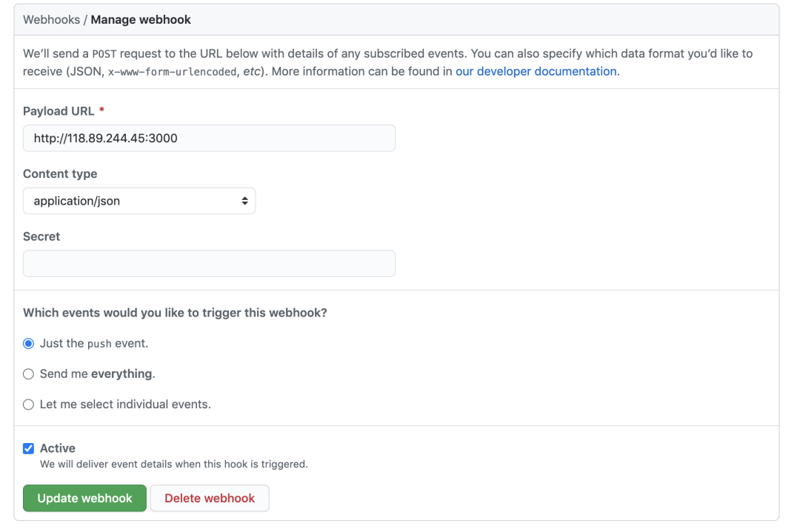Open the developer documentation link
The height and width of the screenshot is (532, 800).
coord(536,71)
